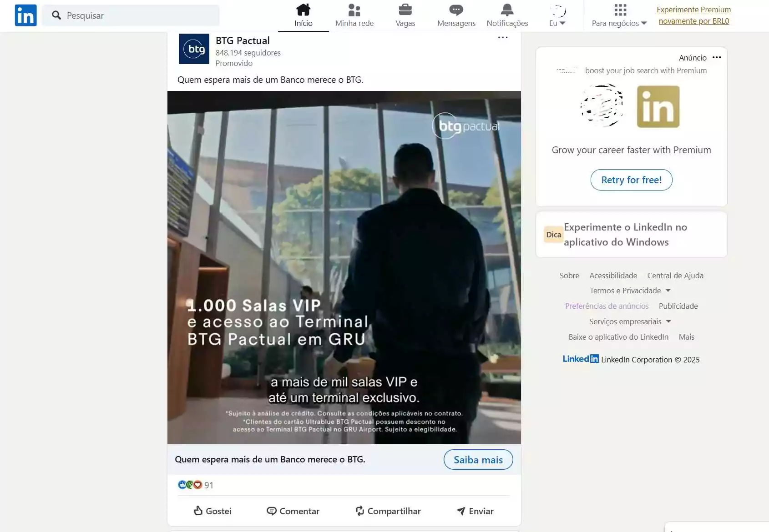The height and width of the screenshot is (532, 769).
Task: Open options menu on BTG Pactual post
Action: click(x=502, y=38)
